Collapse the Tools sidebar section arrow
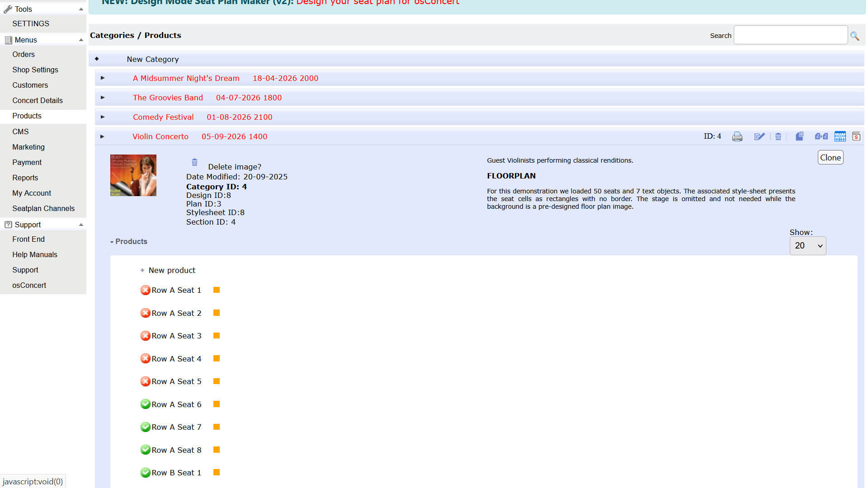Image resolution: width=868 pixels, height=488 pixels. (81, 9)
